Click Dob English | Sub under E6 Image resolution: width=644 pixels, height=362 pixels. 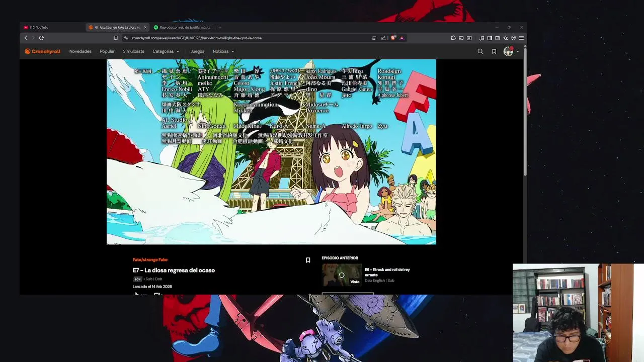379,281
